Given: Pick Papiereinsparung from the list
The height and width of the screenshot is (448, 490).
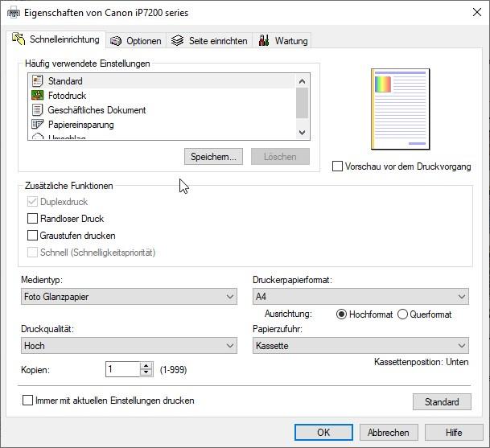Looking at the screenshot, I should pyautogui.click(x=161, y=125).
